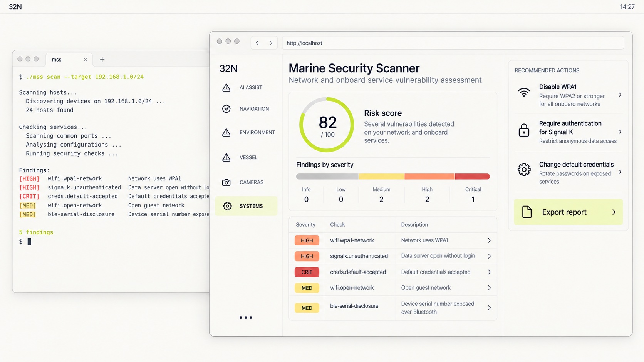Click the 14:27 clock in top bar

(x=627, y=7)
